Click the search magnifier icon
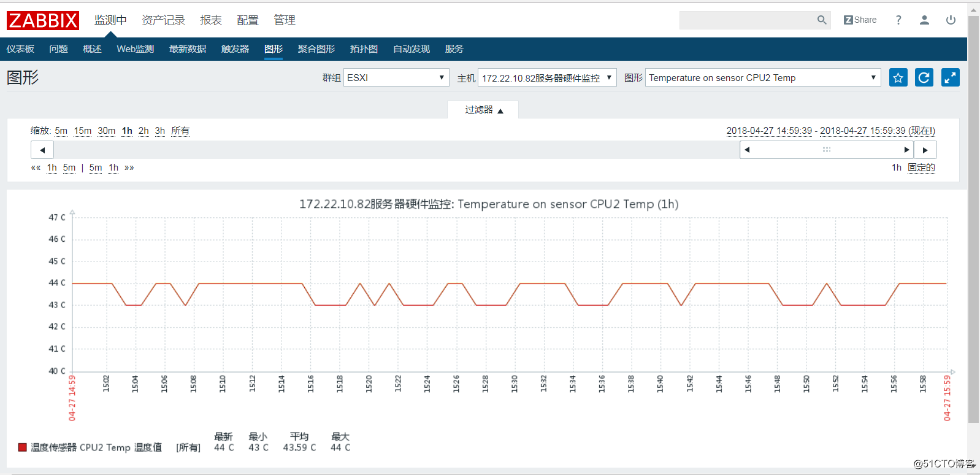This screenshot has height=475, width=980. [x=822, y=20]
